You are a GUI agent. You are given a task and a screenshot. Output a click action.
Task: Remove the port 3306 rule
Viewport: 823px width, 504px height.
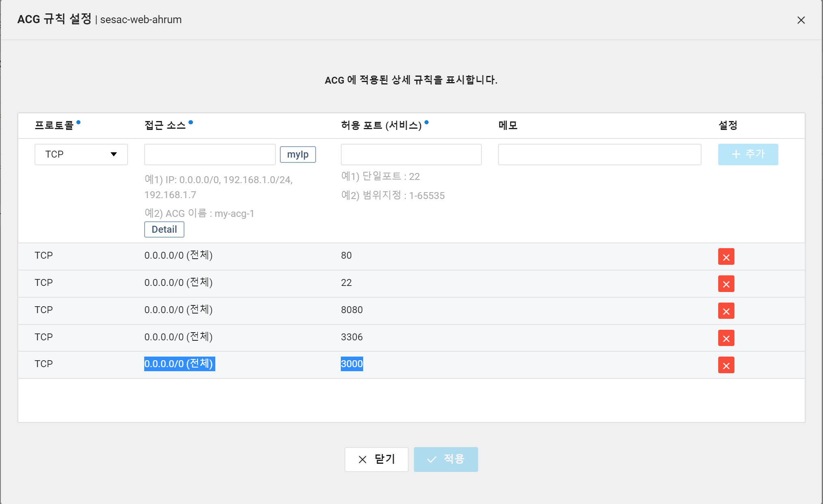click(x=726, y=338)
